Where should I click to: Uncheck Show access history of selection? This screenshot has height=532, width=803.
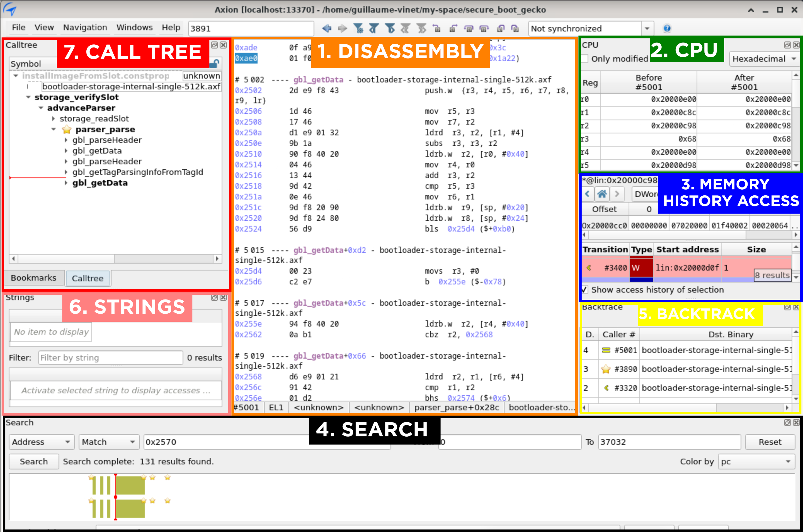coord(585,290)
